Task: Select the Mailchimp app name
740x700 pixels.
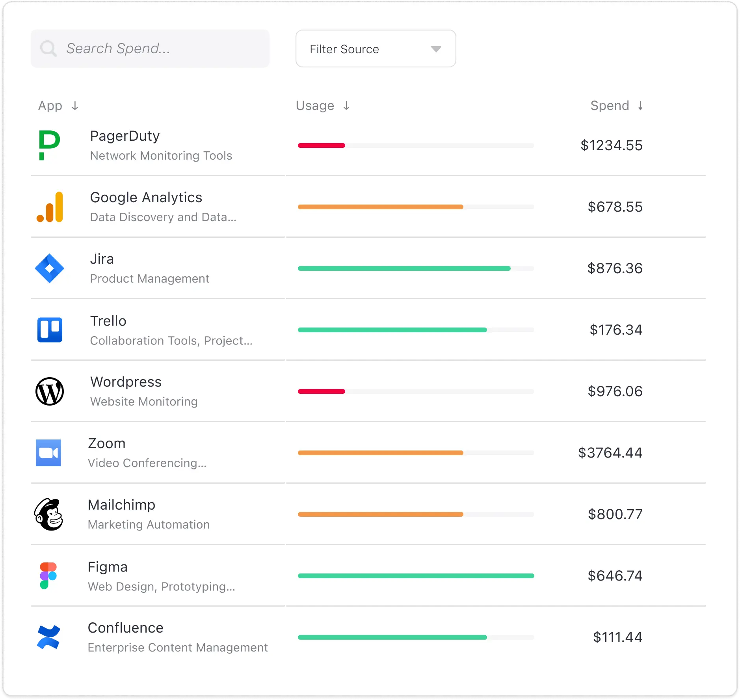Action: [122, 505]
